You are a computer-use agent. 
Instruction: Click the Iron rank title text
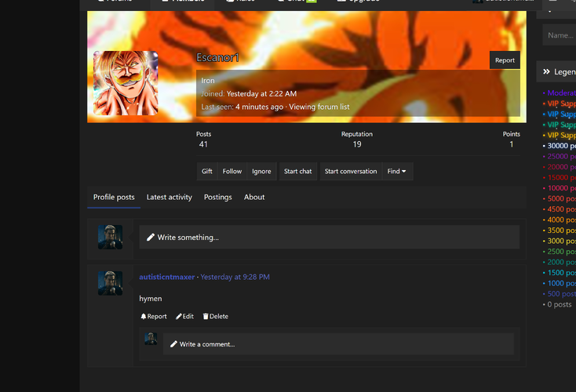pyautogui.click(x=208, y=81)
